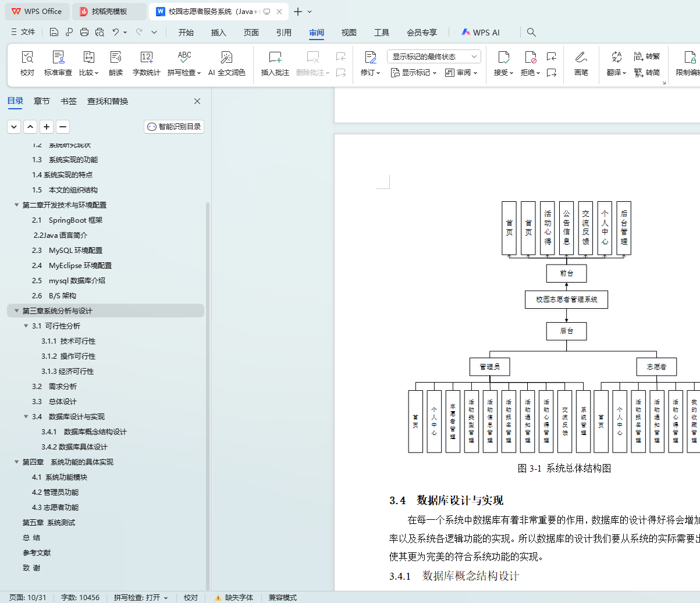Click 智能识别目录 button
700x603 pixels.
pos(174,126)
